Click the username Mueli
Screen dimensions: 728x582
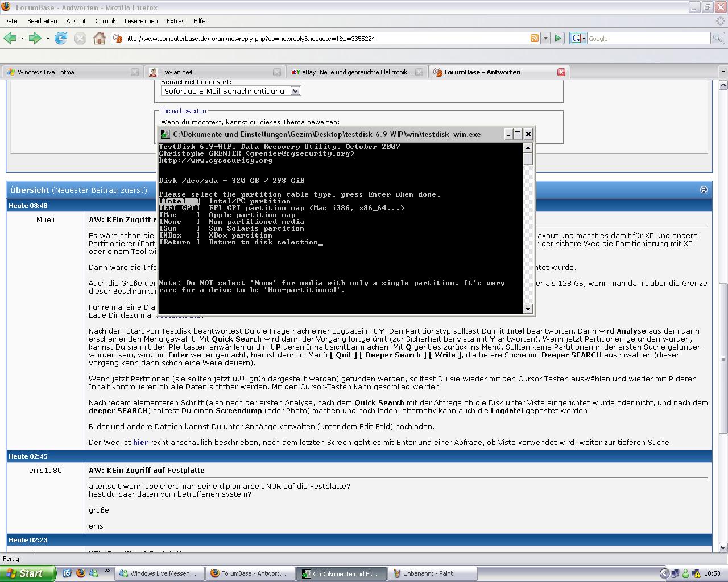click(45, 219)
